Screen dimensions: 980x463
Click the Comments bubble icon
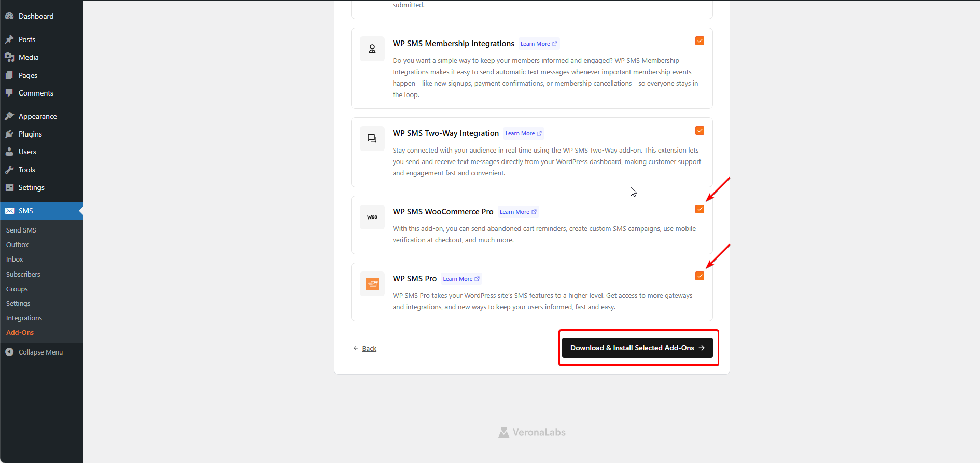pyautogui.click(x=9, y=93)
